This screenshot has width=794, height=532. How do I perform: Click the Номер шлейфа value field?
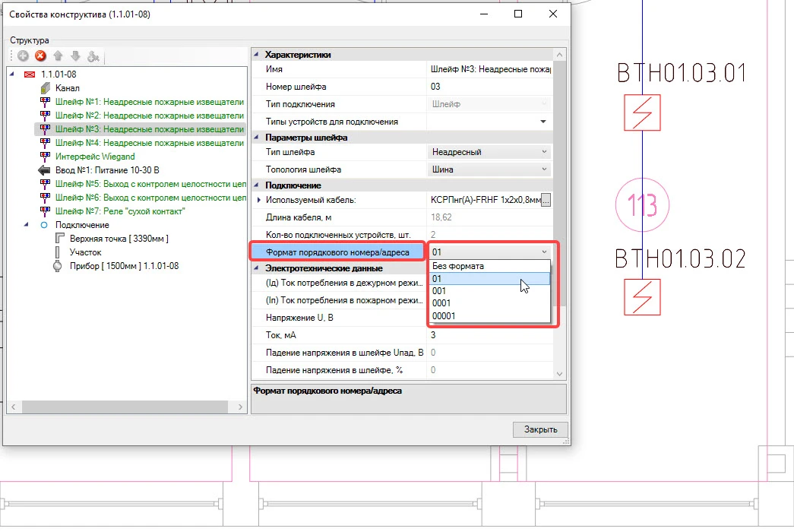point(486,87)
